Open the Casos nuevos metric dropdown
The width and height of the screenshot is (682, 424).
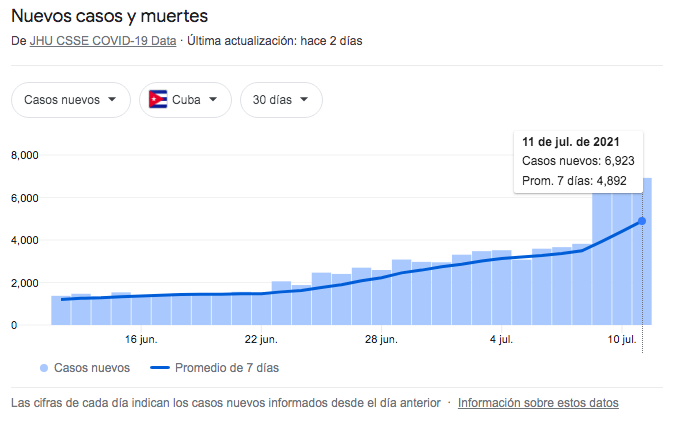point(70,100)
